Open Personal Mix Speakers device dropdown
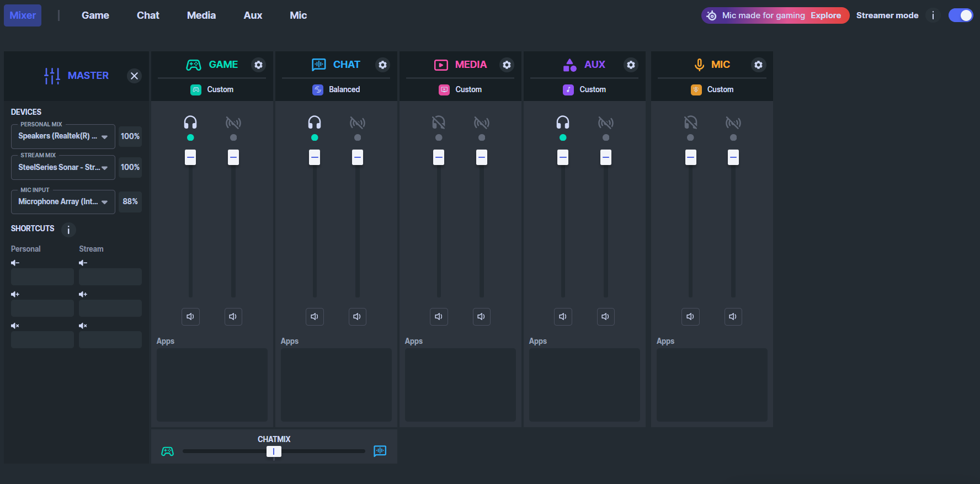The height and width of the screenshot is (484, 980). point(63,136)
